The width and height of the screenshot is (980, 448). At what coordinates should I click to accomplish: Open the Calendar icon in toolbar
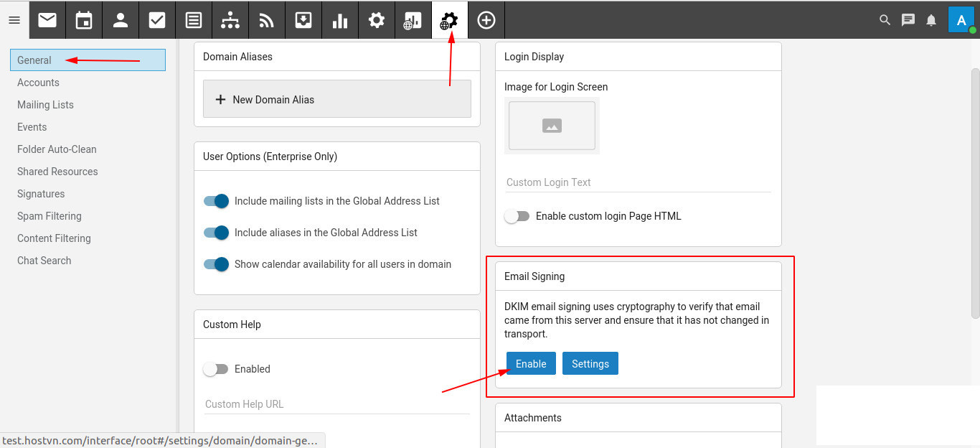click(x=84, y=20)
